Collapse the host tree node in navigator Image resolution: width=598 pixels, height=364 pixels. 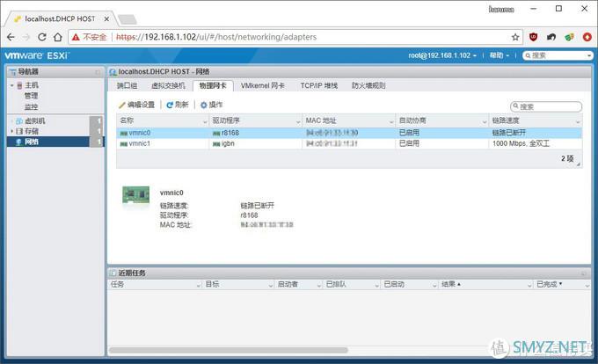(11, 85)
